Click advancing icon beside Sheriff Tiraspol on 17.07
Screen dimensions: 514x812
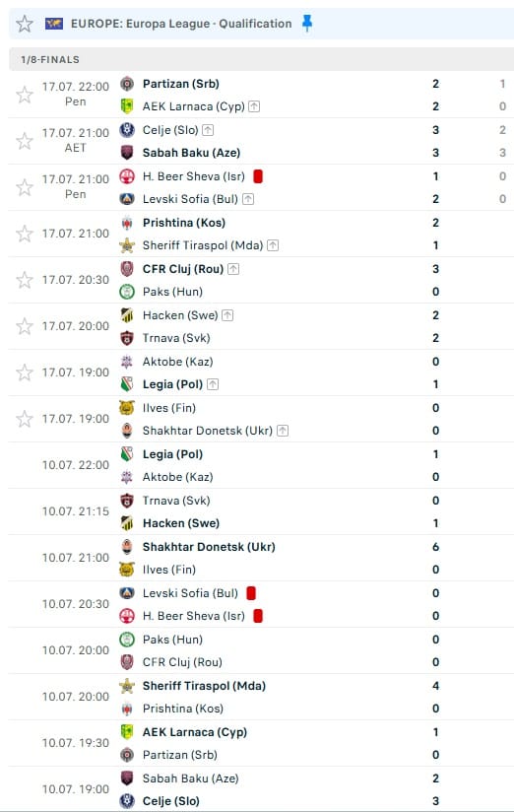pos(273,245)
